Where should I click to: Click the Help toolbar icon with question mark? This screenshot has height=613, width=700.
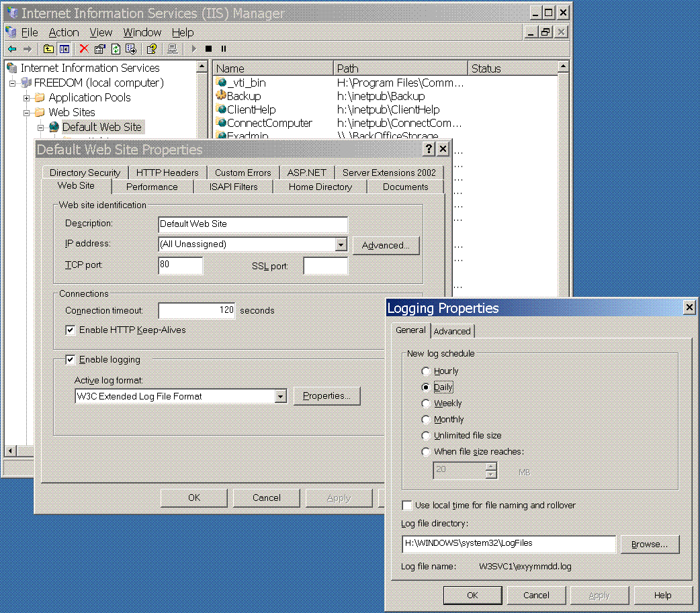(x=152, y=49)
